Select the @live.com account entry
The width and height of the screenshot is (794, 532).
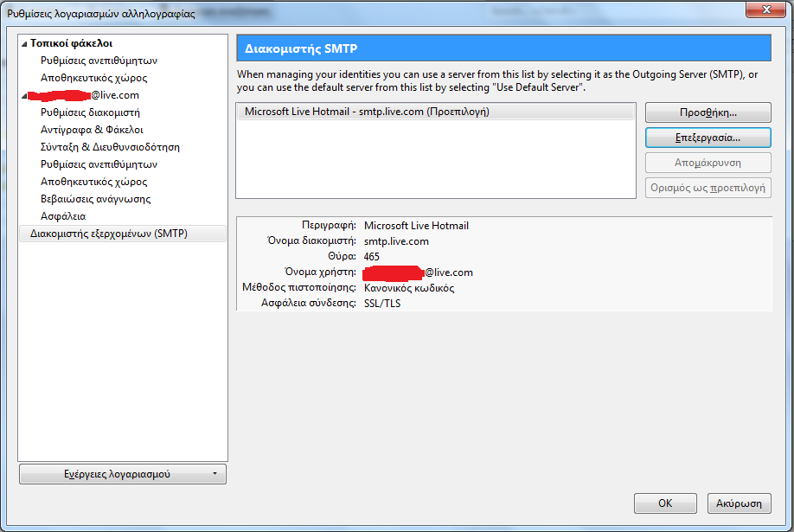tap(84, 95)
